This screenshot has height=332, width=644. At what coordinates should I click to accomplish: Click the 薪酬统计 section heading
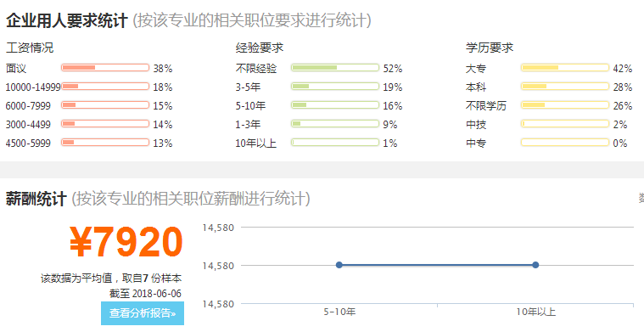tap(36, 199)
